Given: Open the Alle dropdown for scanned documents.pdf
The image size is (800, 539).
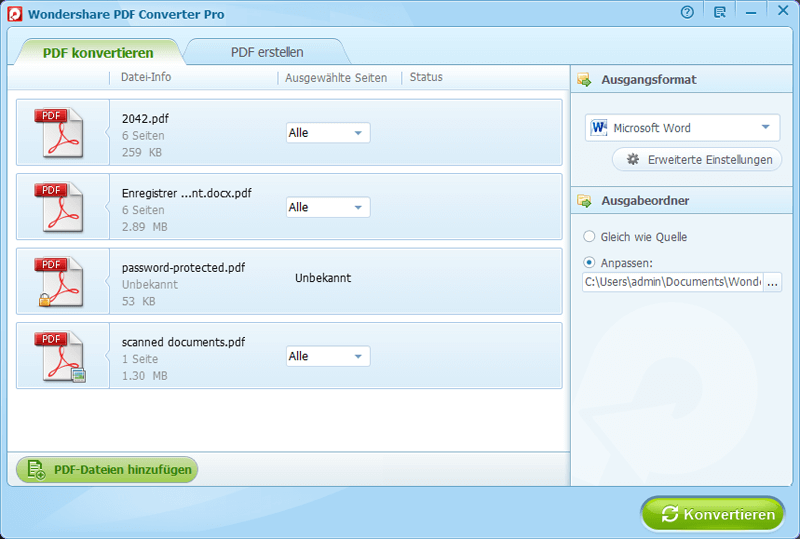Looking at the screenshot, I should pyautogui.click(x=328, y=356).
